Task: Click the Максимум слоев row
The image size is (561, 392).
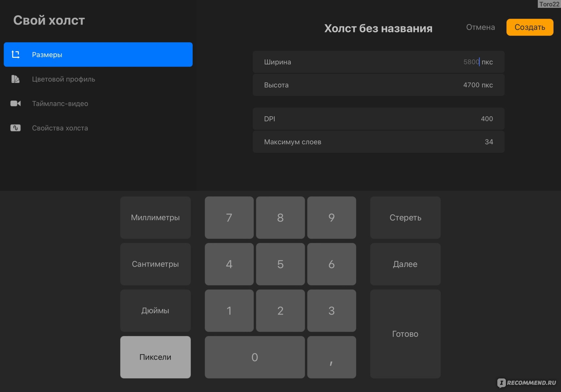Action: 378,142
